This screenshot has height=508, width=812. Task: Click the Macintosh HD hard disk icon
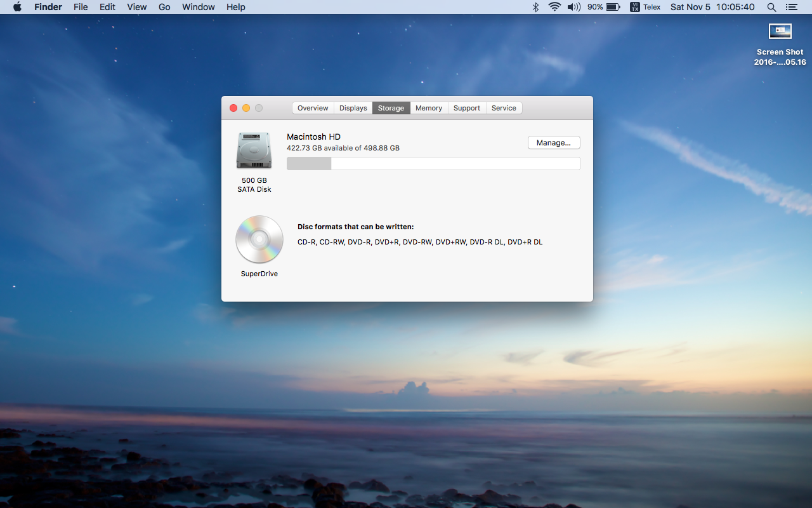point(254,150)
